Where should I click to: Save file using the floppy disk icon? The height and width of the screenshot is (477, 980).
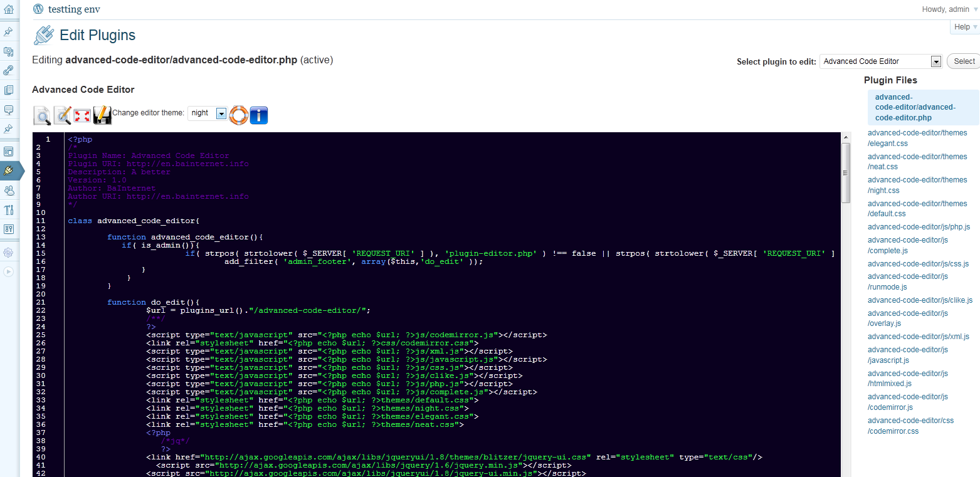point(102,115)
